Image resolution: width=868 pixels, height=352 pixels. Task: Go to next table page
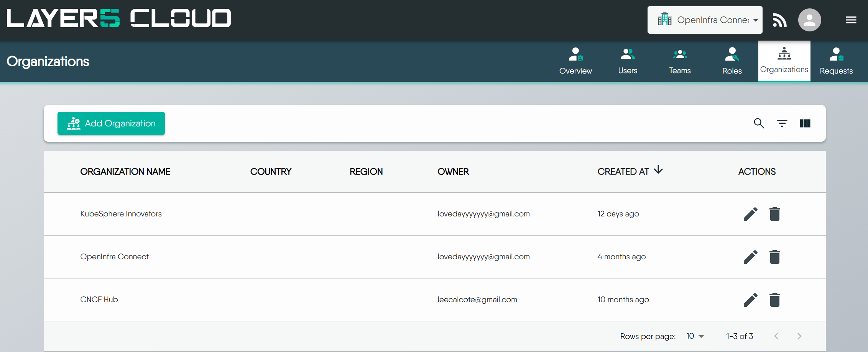(x=799, y=336)
